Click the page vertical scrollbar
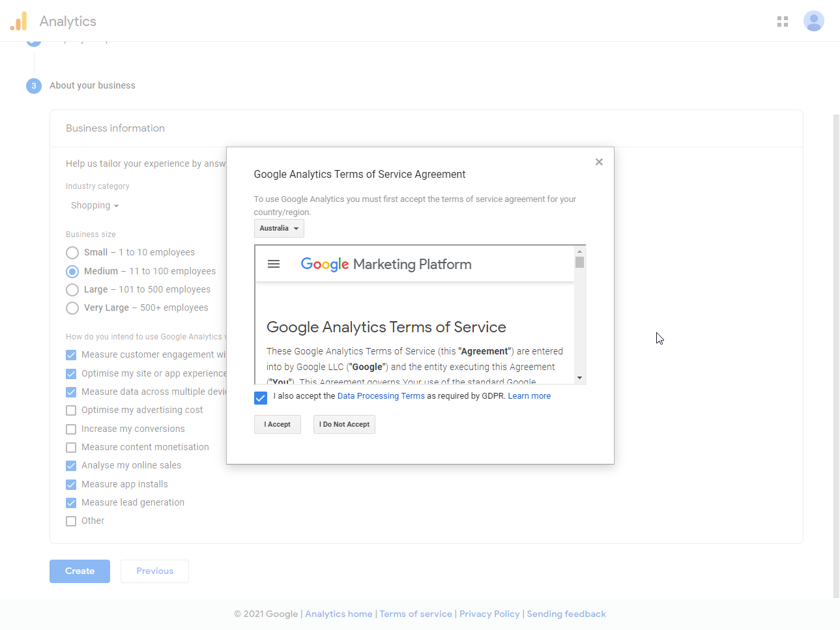The height and width of the screenshot is (630, 840). tap(836, 356)
